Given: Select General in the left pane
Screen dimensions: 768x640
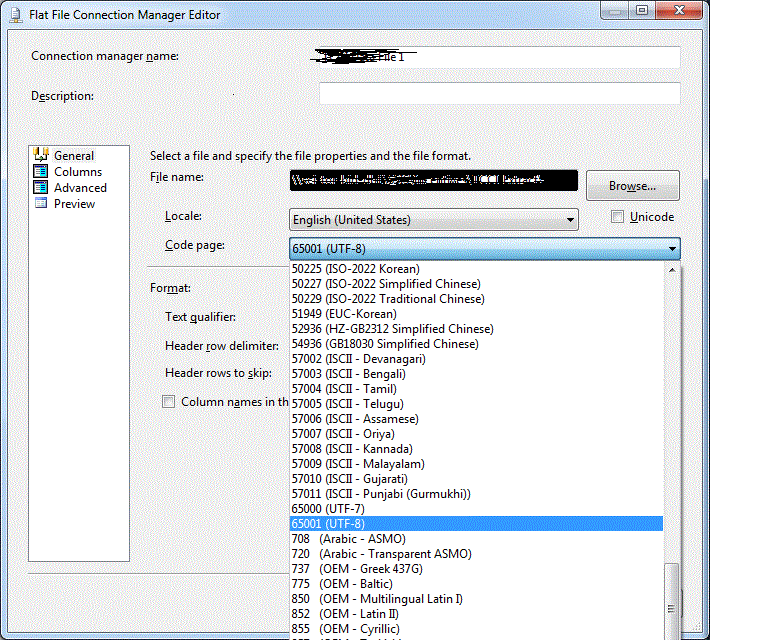Looking at the screenshot, I should click(x=73, y=156).
